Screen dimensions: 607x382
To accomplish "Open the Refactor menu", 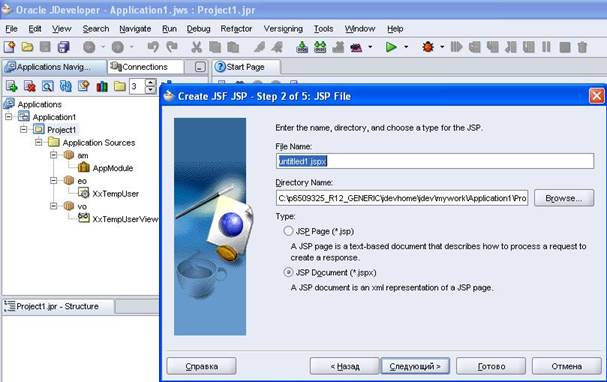I will 236,29.
